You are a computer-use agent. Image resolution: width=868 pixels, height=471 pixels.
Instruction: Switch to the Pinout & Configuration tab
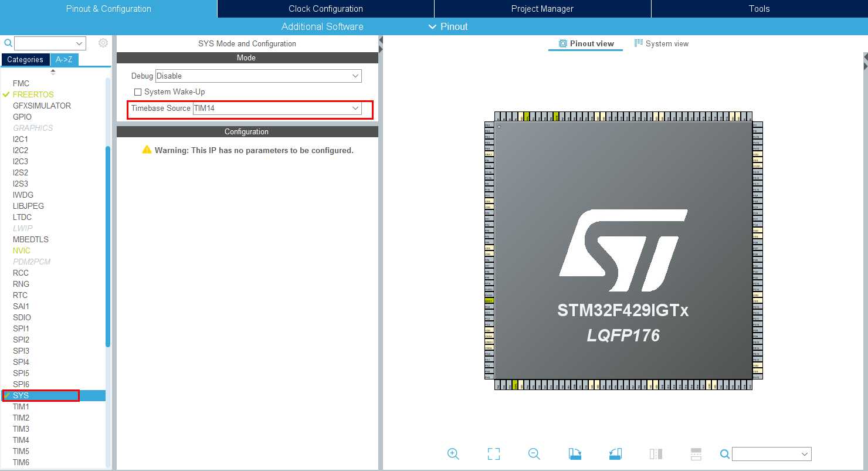pyautogui.click(x=108, y=9)
